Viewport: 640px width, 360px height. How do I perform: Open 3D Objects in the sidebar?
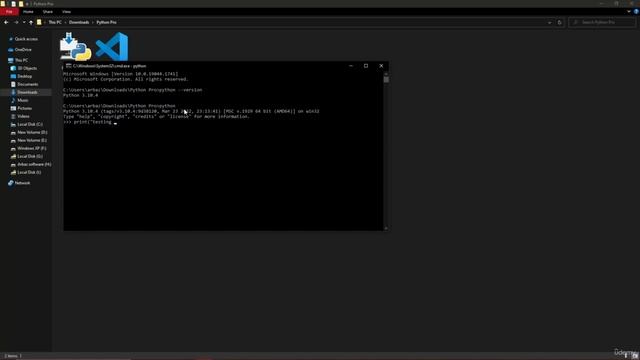24,69
